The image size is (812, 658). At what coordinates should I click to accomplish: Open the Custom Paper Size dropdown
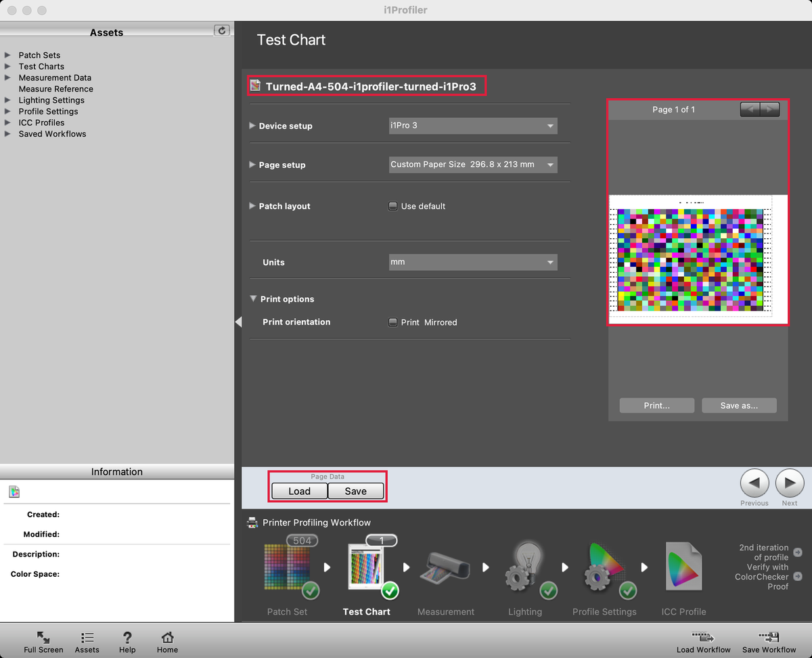(x=473, y=164)
